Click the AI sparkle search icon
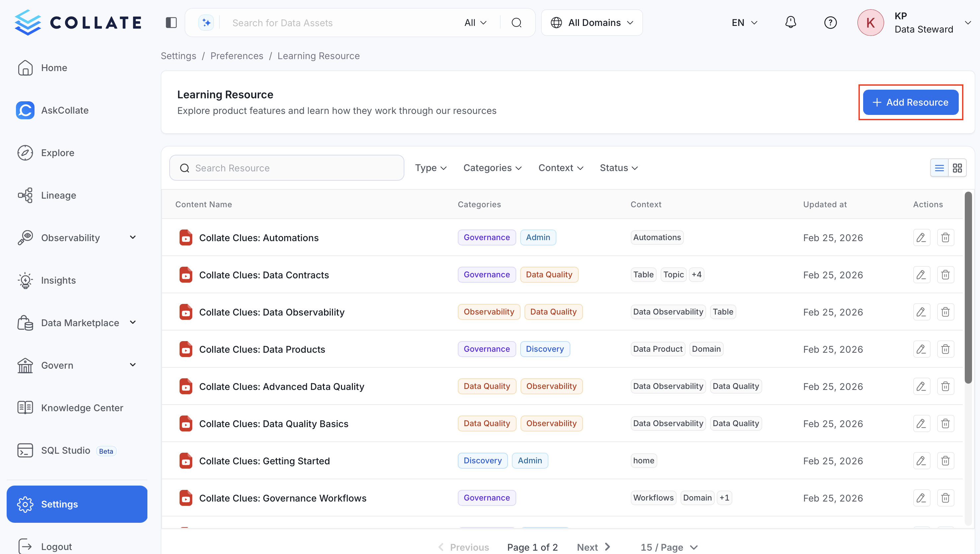The height and width of the screenshot is (554, 980). click(206, 23)
